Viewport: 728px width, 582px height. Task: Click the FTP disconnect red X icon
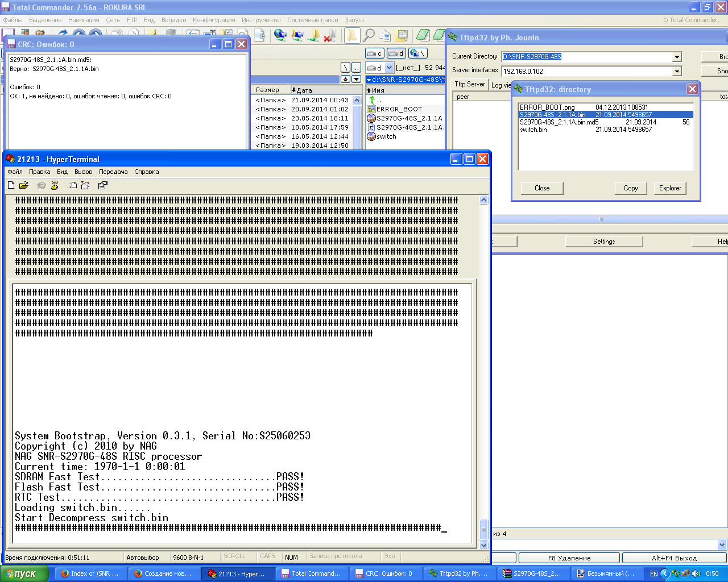click(329, 35)
